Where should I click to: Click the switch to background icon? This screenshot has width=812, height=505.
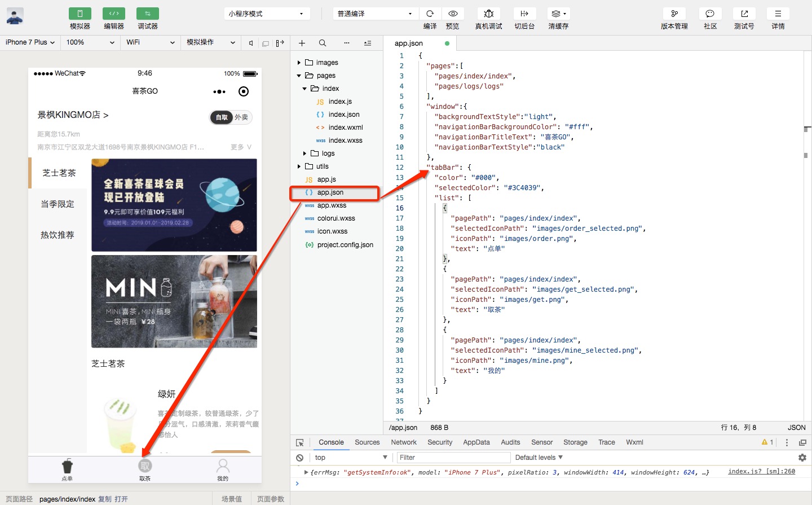524,14
